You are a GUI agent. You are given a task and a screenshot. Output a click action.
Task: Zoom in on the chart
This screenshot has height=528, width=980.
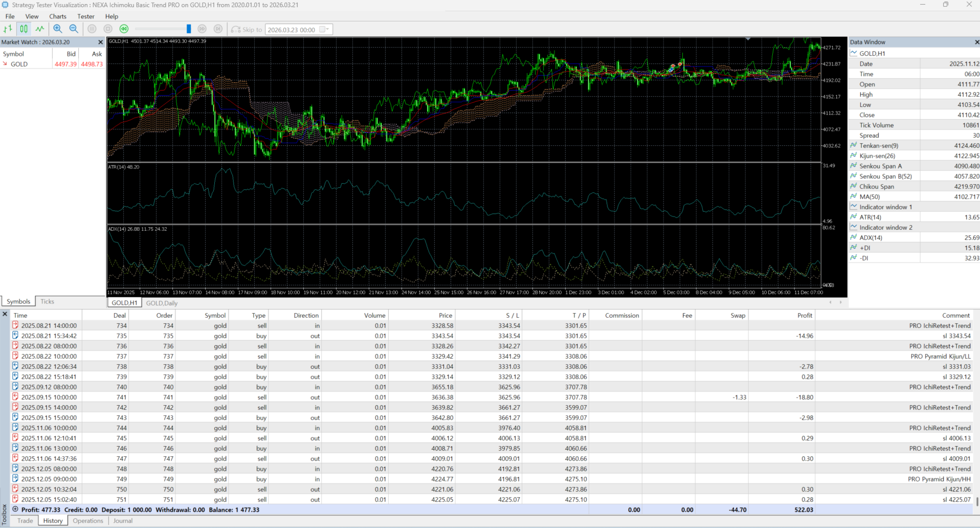(58, 29)
